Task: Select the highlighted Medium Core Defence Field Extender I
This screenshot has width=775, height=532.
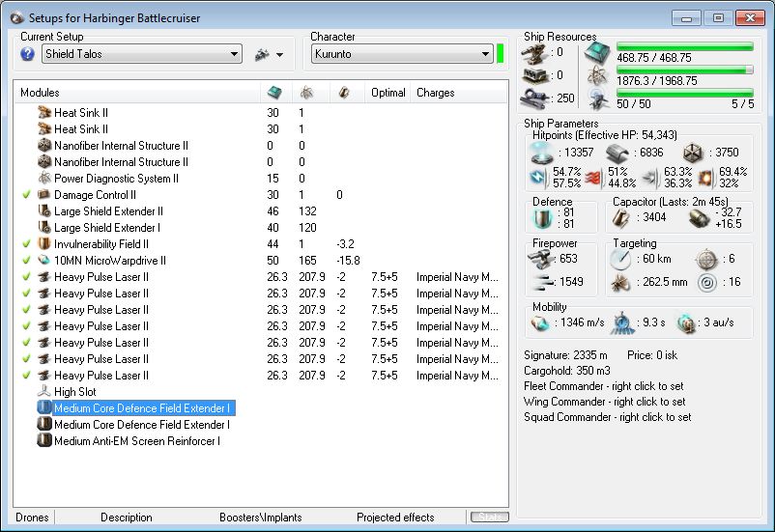Action: 141,408
